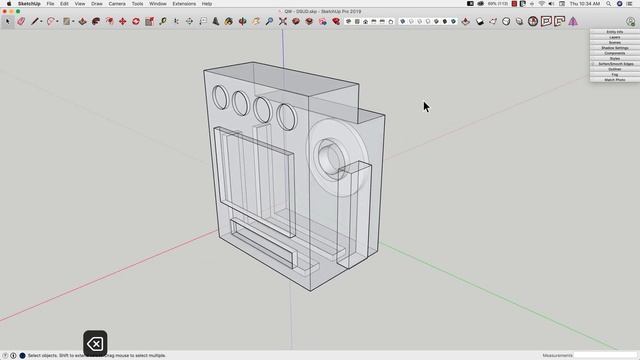640x360 pixels.
Task: Open the Extensions menu
Action: [x=184, y=4]
